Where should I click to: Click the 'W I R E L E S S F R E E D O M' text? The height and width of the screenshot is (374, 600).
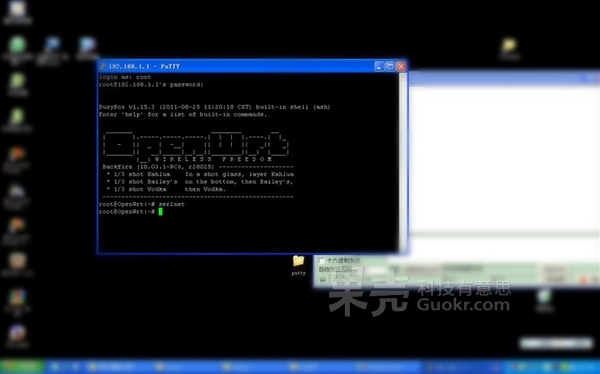[x=213, y=159]
